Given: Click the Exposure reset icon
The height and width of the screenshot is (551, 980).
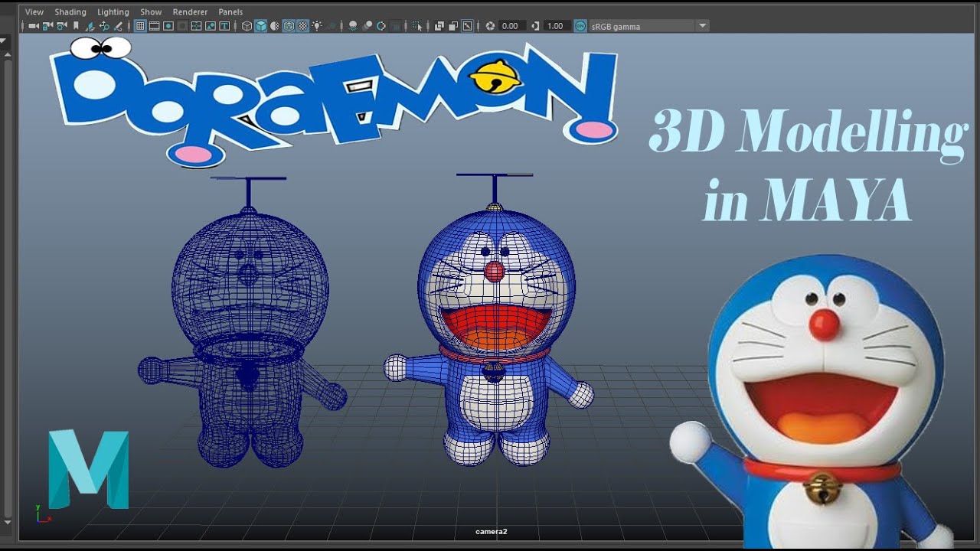Looking at the screenshot, I should coord(490,26).
